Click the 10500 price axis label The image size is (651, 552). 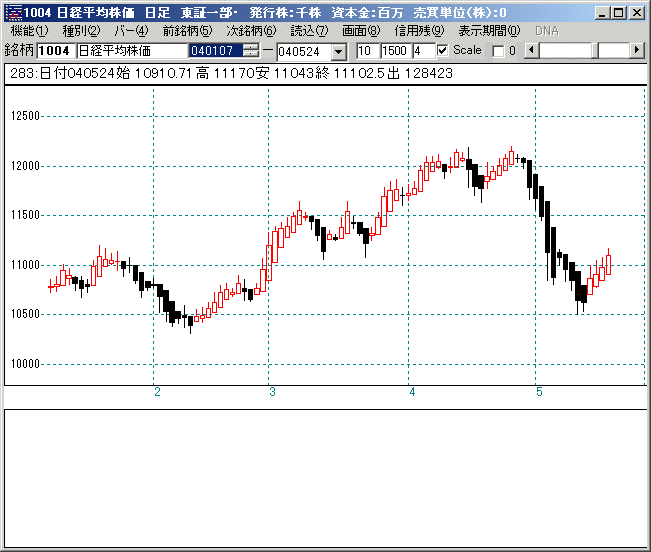pos(25,314)
